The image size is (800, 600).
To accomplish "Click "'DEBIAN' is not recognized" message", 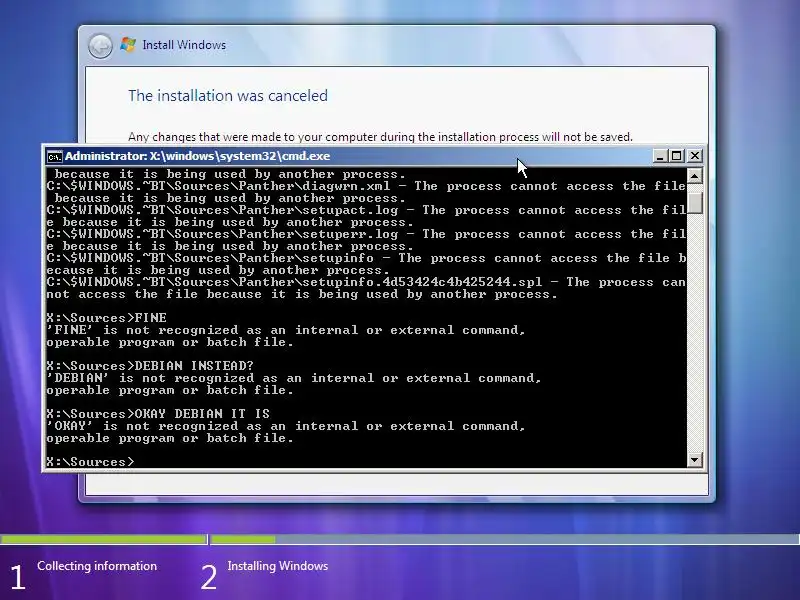I will (x=293, y=378).
